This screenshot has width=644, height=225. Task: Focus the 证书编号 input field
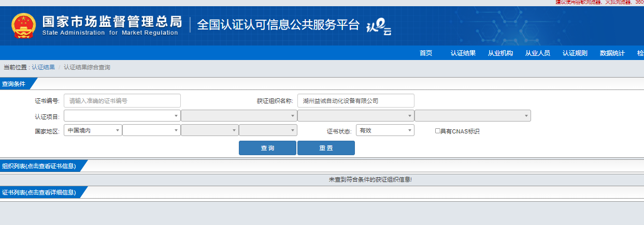[x=122, y=100]
